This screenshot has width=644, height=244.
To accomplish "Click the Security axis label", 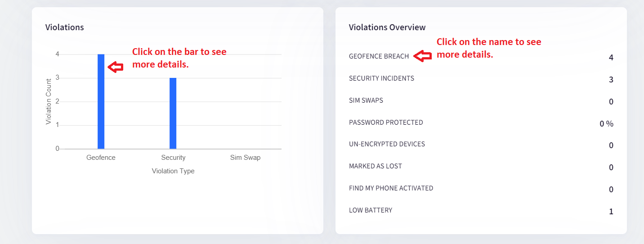I will click(x=173, y=158).
